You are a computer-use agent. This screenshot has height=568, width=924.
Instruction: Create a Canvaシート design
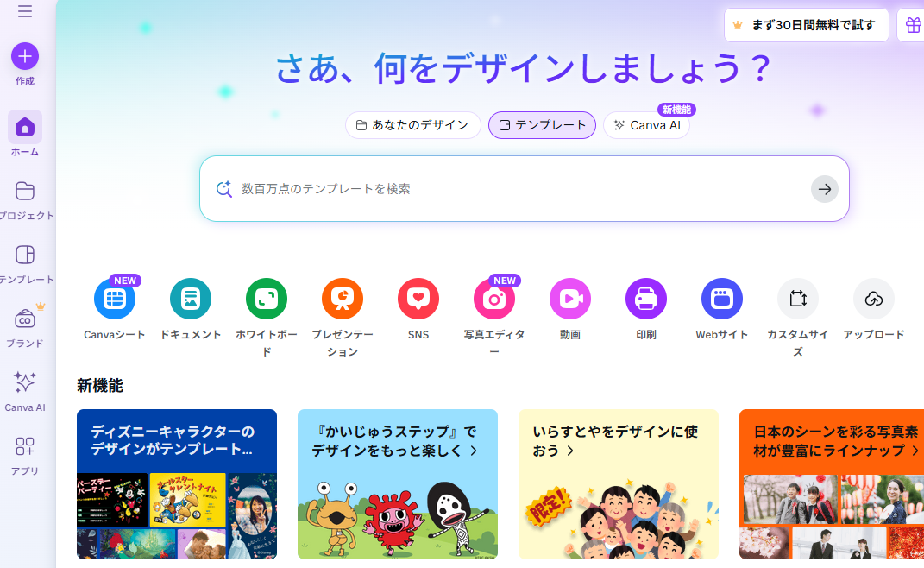click(115, 299)
